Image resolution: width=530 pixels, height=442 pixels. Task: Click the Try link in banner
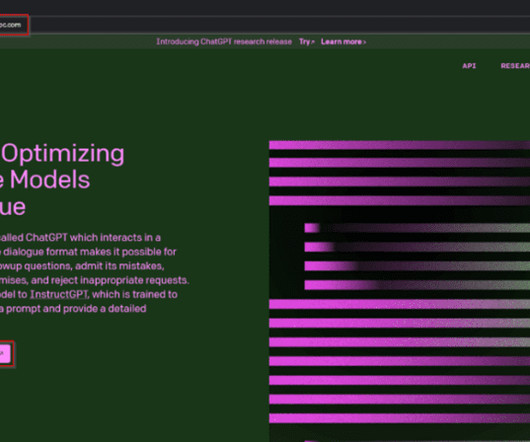tap(307, 42)
